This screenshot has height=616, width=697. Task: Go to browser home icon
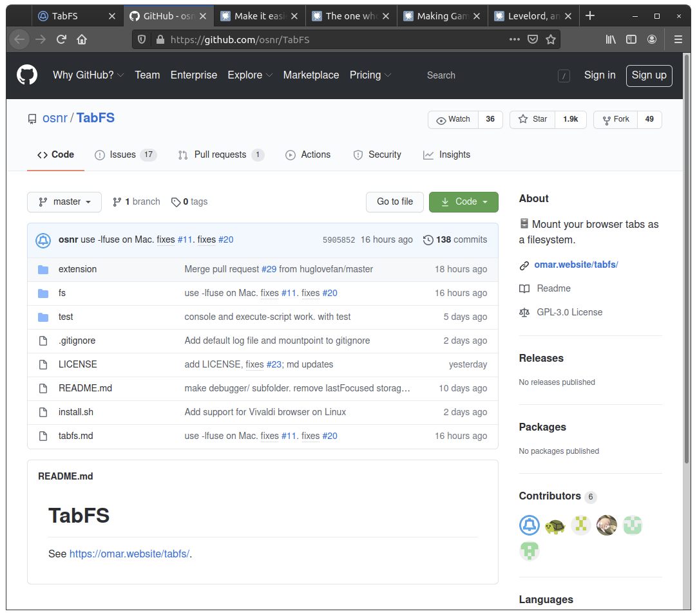click(82, 39)
